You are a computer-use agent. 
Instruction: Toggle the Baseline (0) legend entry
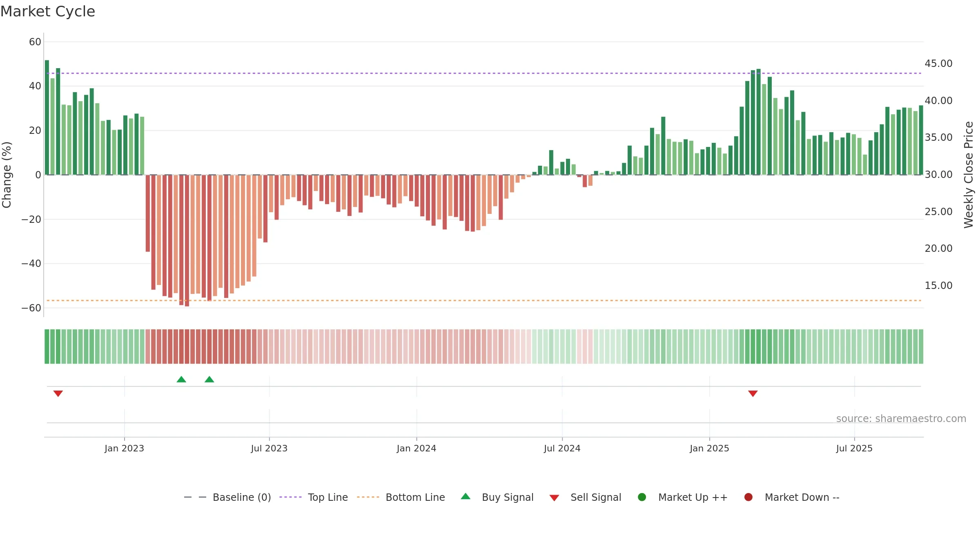coord(227,497)
